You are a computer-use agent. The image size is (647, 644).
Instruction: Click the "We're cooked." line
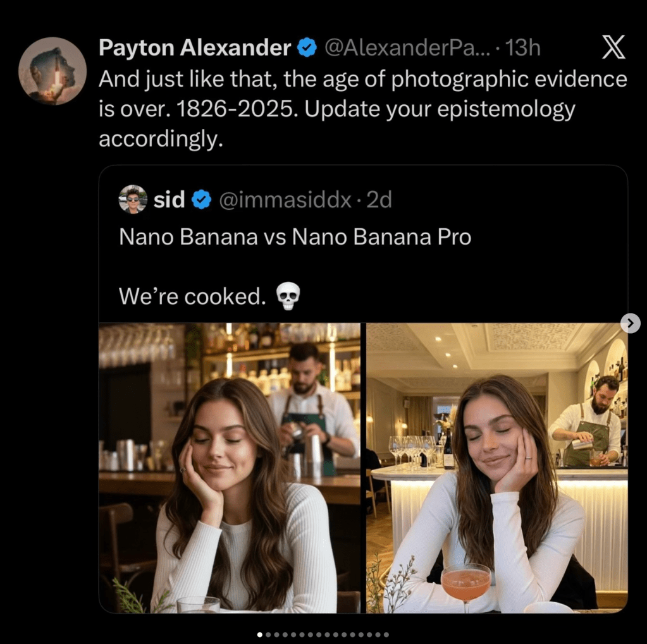192,296
